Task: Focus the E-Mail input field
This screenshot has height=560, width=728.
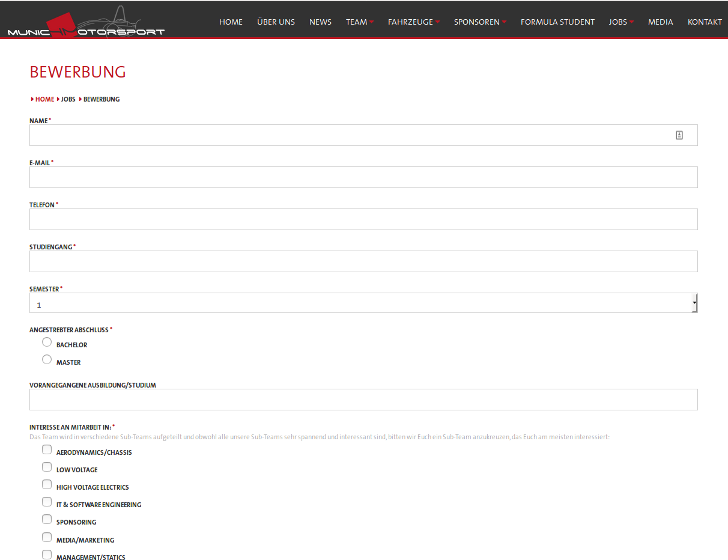Action: pyautogui.click(x=363, y=177)
